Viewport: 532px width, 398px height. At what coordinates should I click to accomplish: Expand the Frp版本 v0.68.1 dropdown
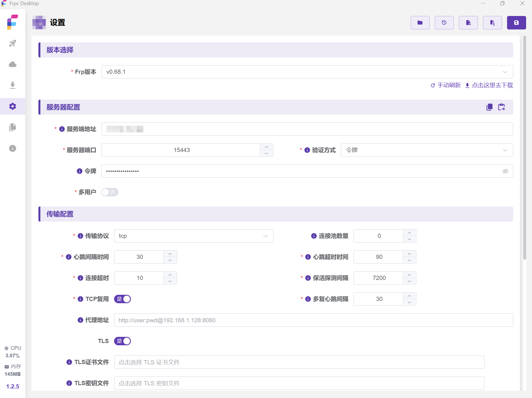pyautogui.click(x=307, y=72)
